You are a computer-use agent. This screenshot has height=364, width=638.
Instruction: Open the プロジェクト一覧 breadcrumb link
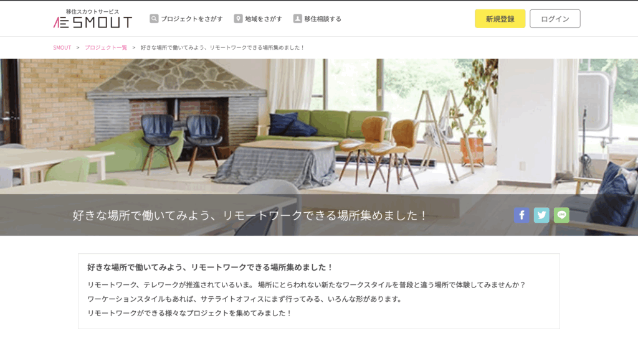(106, 47)
